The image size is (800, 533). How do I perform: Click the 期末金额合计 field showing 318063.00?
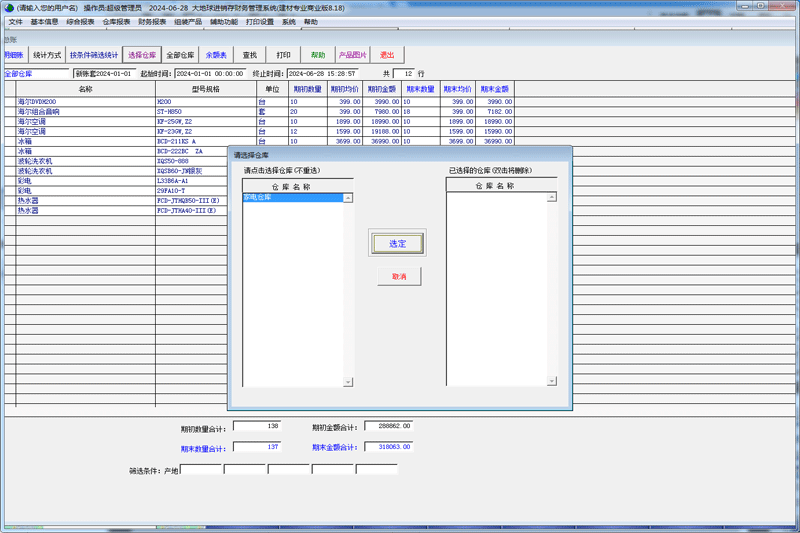(388, 447)
